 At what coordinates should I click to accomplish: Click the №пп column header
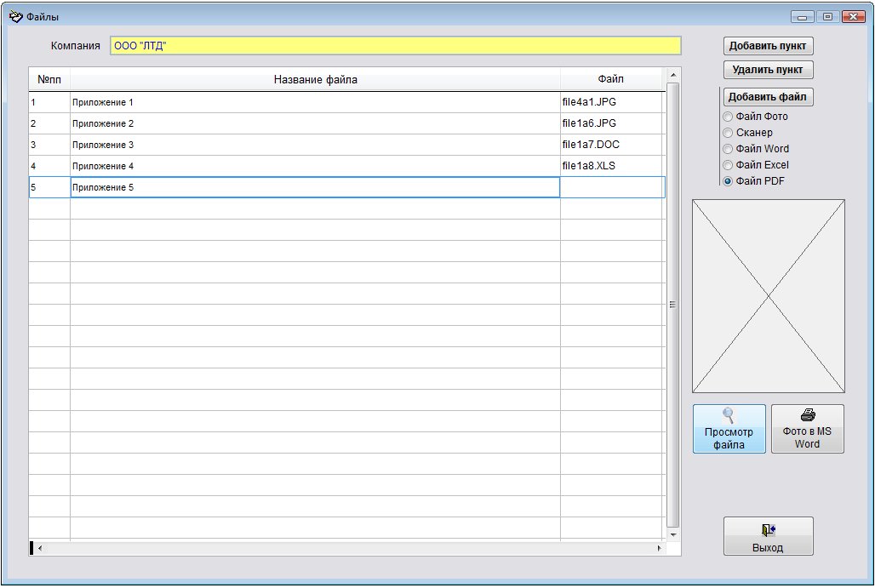click(x=49, y=80)
